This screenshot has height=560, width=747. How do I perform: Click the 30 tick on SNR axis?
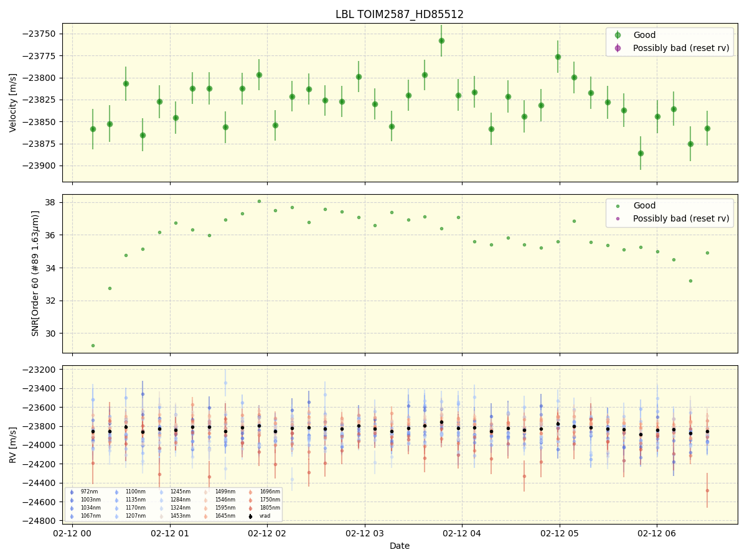pos(52,334)
